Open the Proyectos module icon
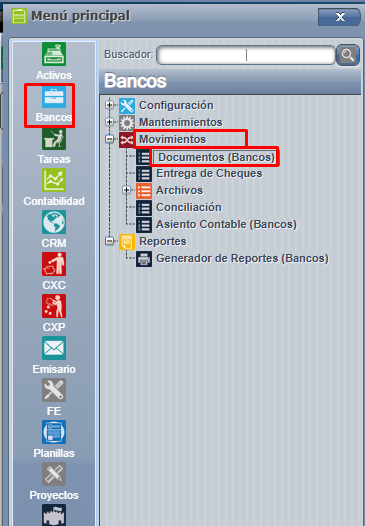365x526 pixels. (54, 474)
